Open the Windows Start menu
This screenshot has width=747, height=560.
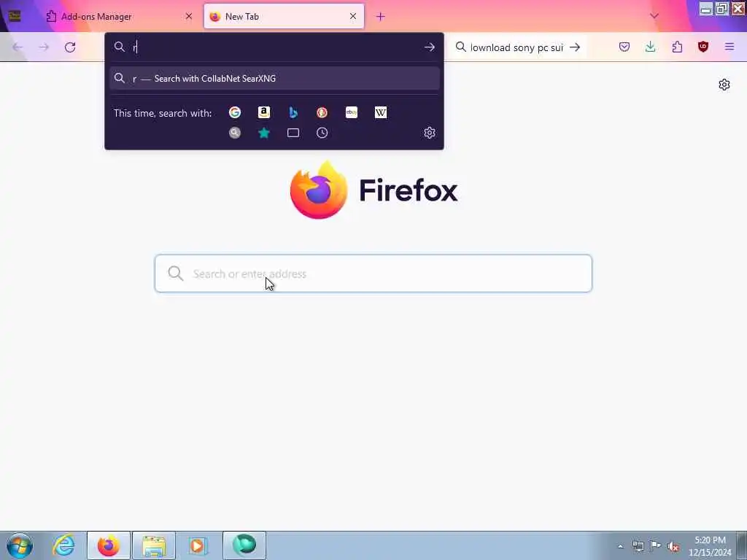(20, 545)
